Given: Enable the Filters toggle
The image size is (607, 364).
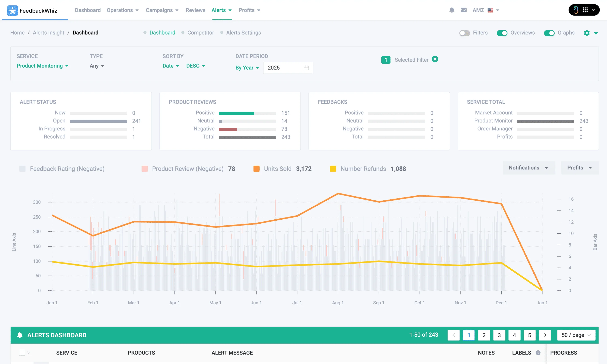Looking at the screenshot, I should click(x=464, y=33).
